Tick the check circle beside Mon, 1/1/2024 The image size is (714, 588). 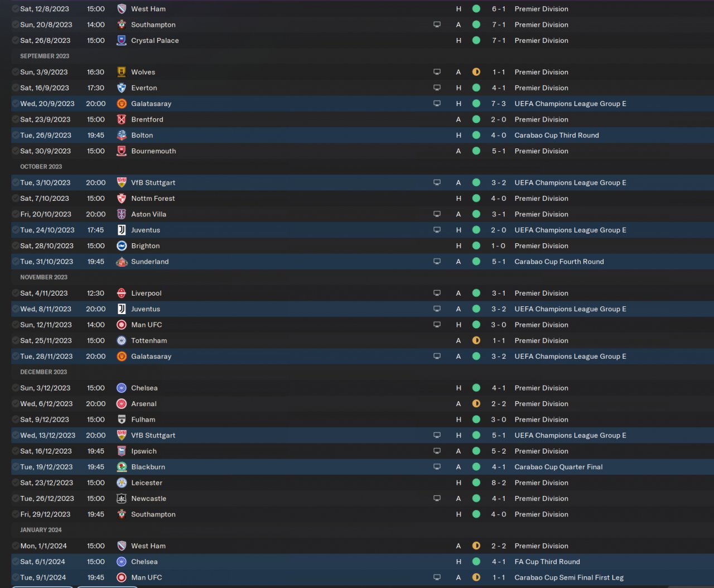[15, 546]
